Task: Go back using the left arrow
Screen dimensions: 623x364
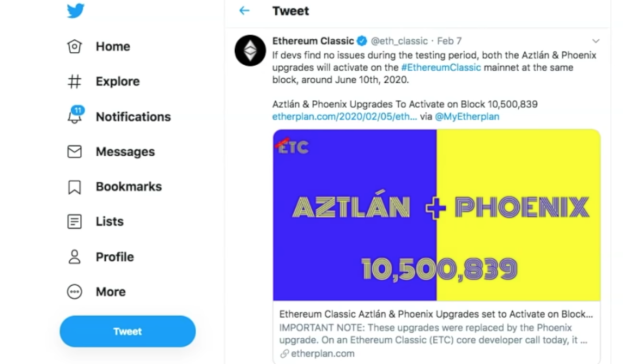Action: click(244, 11)
